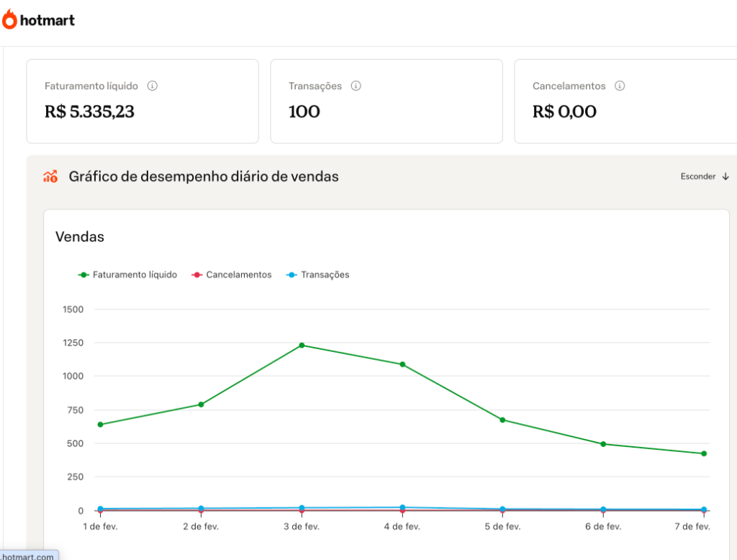Image resolution: width=737 pixels, height=560 pixels.
Task: Select the blue Transações legend marker
Action: click(x=293, y=274)
